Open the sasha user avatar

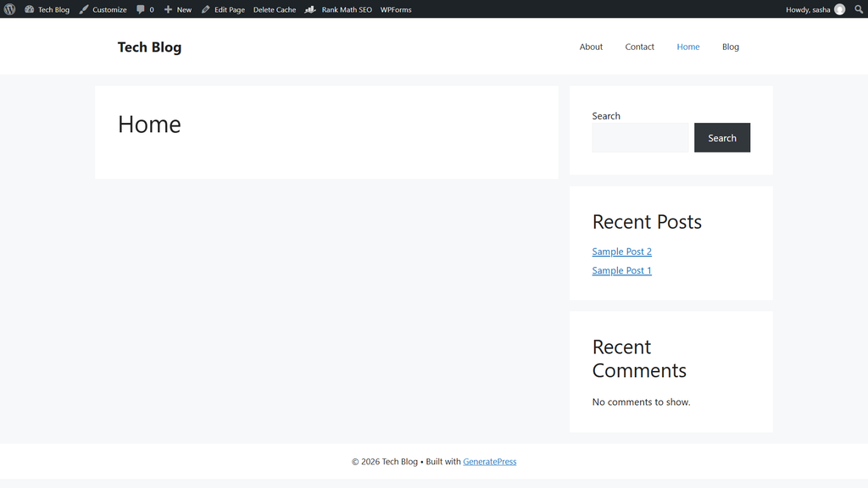click(840, 9)
